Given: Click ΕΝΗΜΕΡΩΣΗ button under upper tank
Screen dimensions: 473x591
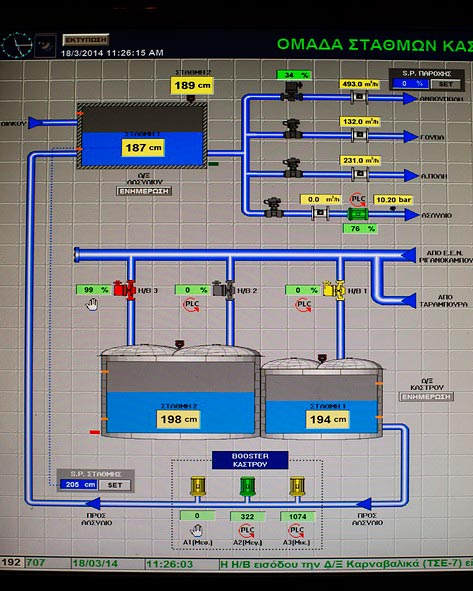Looking at the screenshot, I should pyautogui.click(x=144, y=191).
